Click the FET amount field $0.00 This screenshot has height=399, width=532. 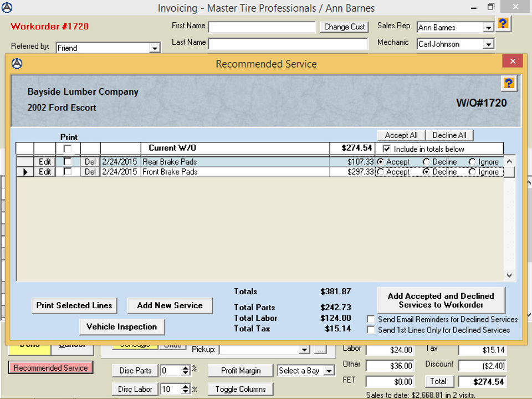point(390,382)
